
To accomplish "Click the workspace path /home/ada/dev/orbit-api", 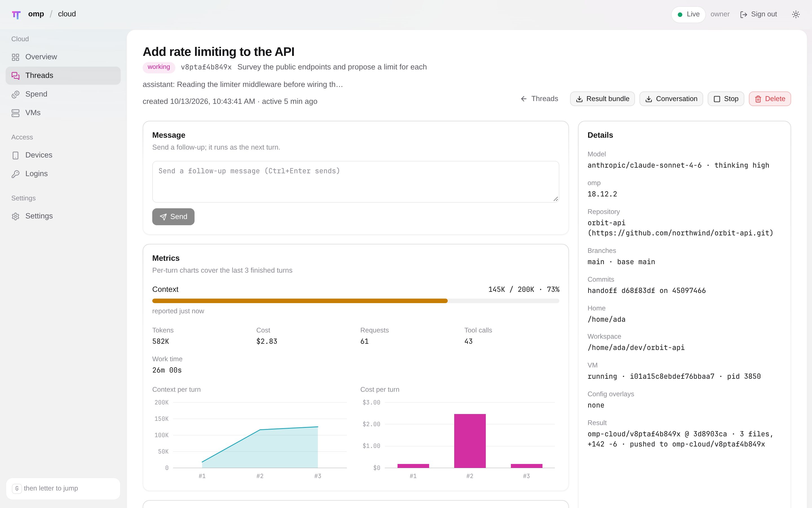I will pos(636,348).
